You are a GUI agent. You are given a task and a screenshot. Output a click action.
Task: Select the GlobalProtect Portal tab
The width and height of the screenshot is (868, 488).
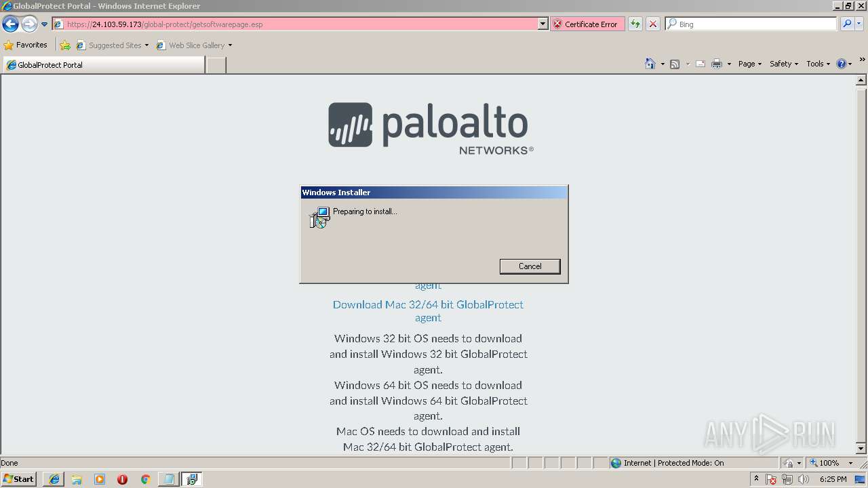(103, 65)
